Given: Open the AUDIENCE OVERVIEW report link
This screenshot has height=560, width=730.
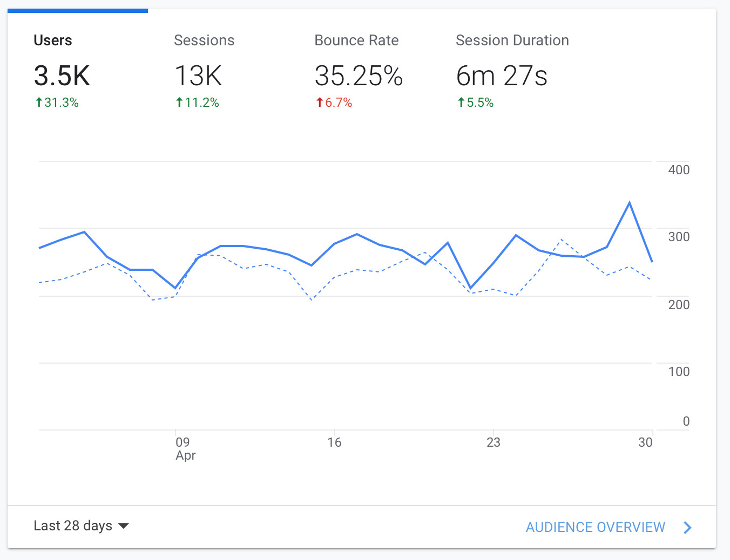Looking at the screenshot, I should pos(595,527).
